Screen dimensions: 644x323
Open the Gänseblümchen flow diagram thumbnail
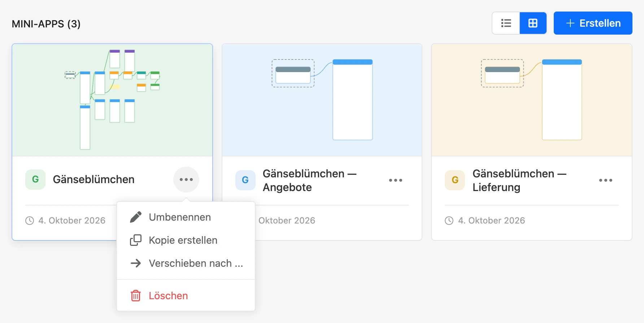point(112,100)
